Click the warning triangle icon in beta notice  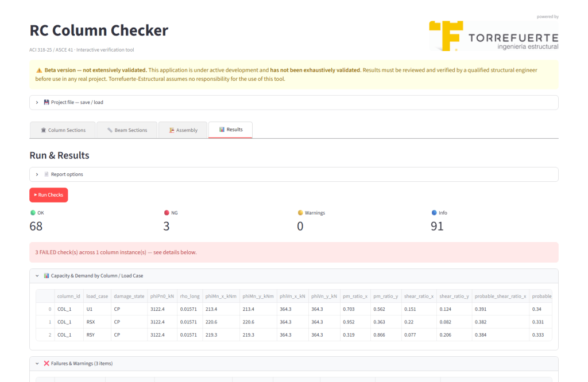pyautogui.click(x=39, y=70)
